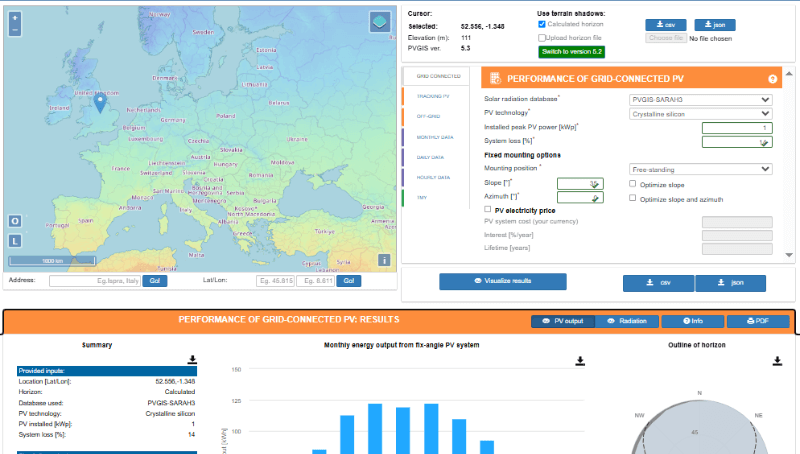Click Switch to version 5.2 button
The image size is (800, 454).
coord(571,51)
